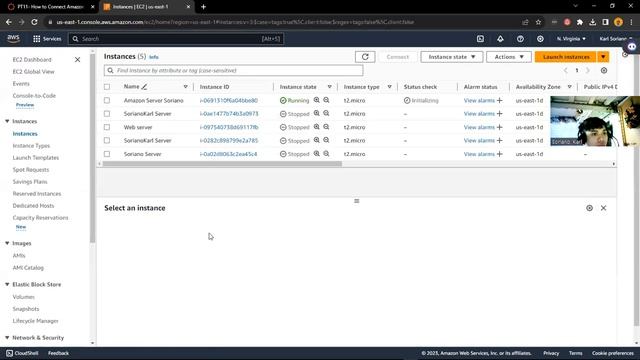This screenshot has height=360, width=640.
Task: Sort by the Instance state column arrow
Action: 329,87
